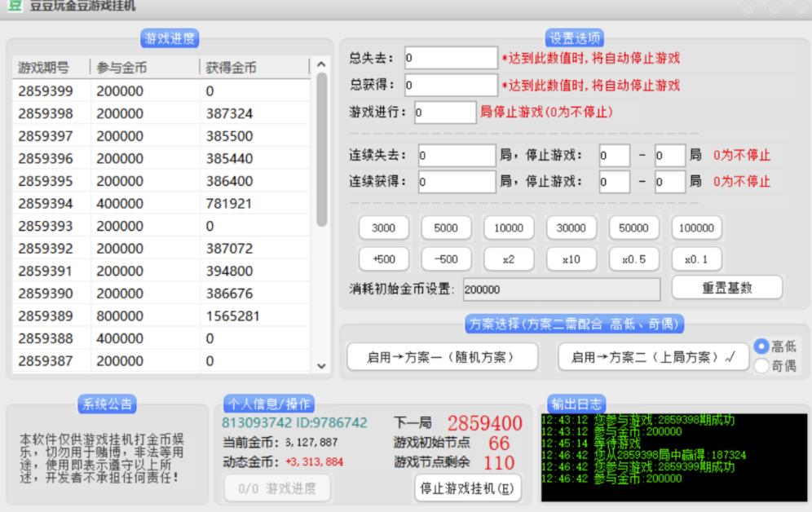The width and height of the screenshot is (812, 512).
Task: Click the x2 multiplier button
Action: (510, 258)
